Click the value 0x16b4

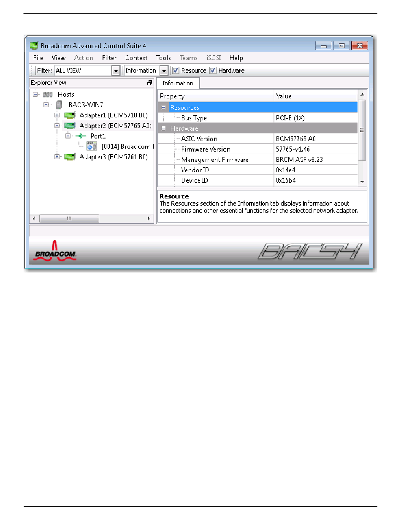pyautogui.click(x=285, y=180)
